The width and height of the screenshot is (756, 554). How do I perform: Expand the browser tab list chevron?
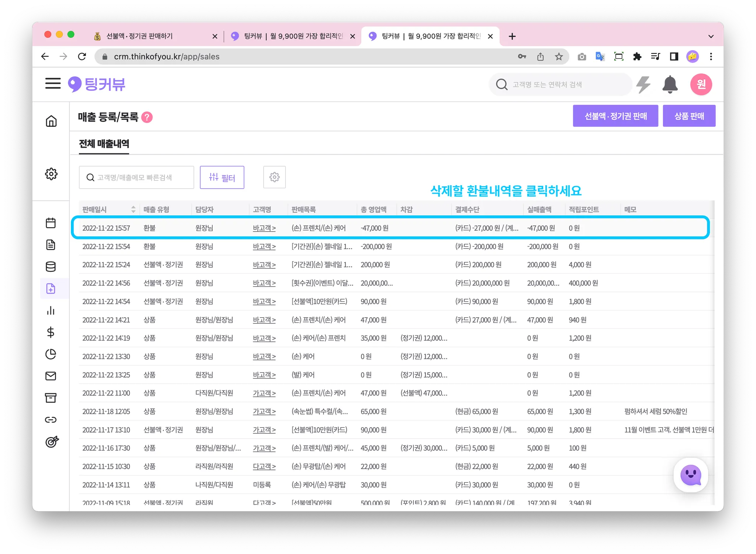click(x=711, y=36)
